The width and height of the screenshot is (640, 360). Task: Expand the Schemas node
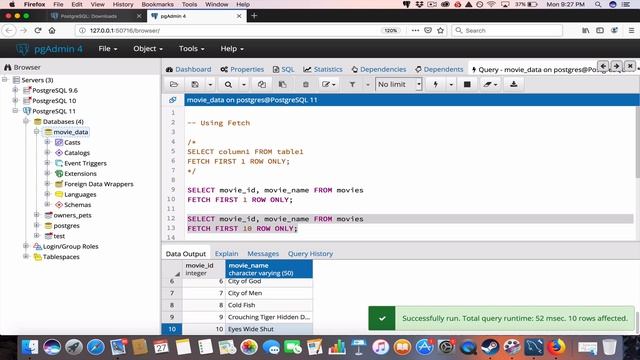[x=47, y=204]
